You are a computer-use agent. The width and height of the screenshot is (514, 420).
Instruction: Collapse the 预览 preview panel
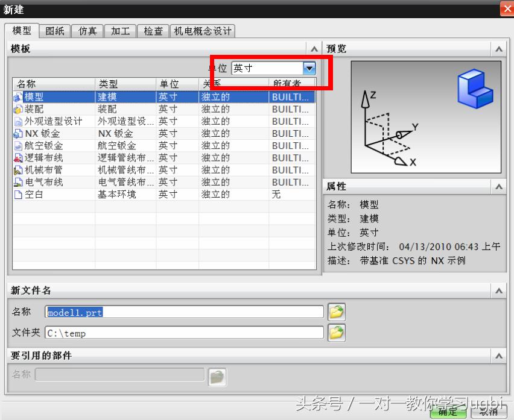[x=499, y=48]
